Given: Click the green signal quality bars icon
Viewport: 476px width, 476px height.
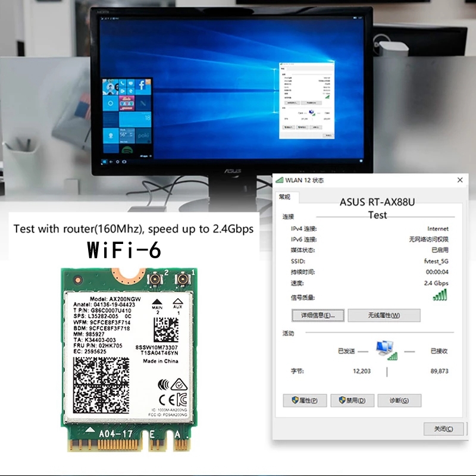Looking at the screenshot, I should (440, 296).
